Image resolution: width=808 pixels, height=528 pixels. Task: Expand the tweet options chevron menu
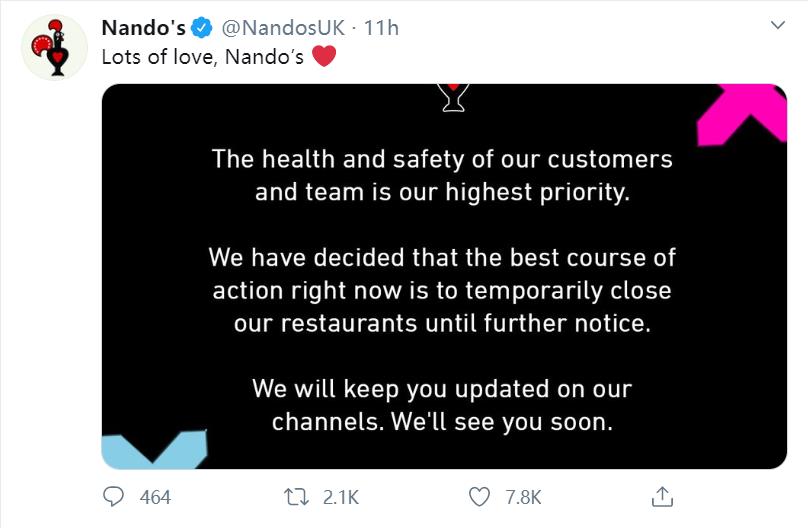(x=778, y=25)
